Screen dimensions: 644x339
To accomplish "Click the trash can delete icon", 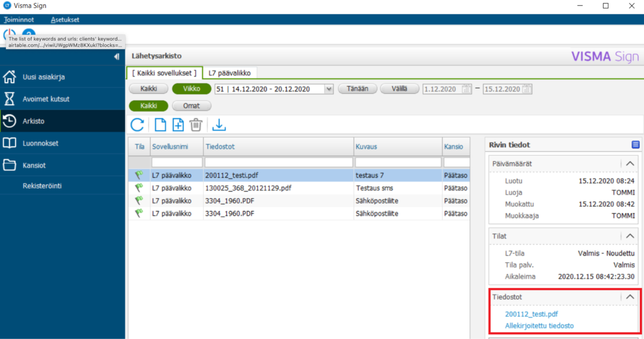I will click(196, 125).
